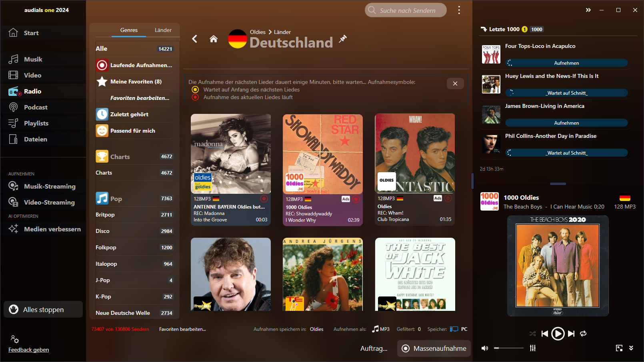Open the Andrea Jürgens station thumbnail
The width and height of the screenshot is (644, 362).
[323, 274]
